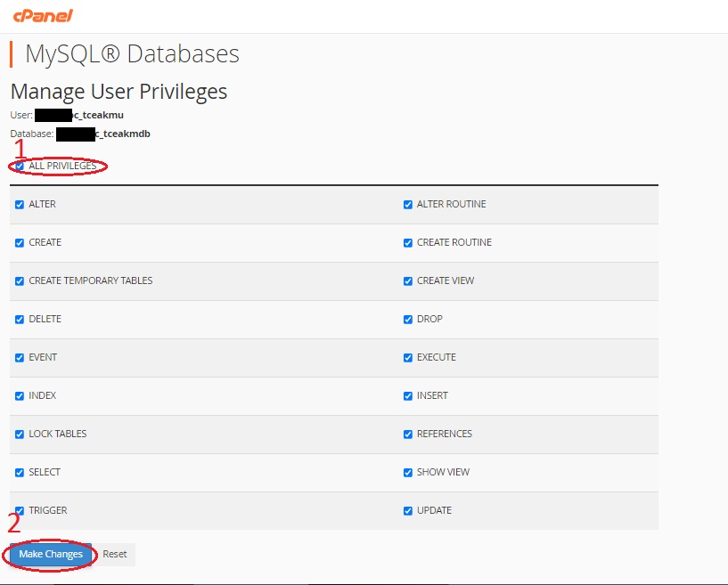Toggle the REFERENCES privilege checkbox
This screenshot has width=728, height=585.
pos(407,435)
